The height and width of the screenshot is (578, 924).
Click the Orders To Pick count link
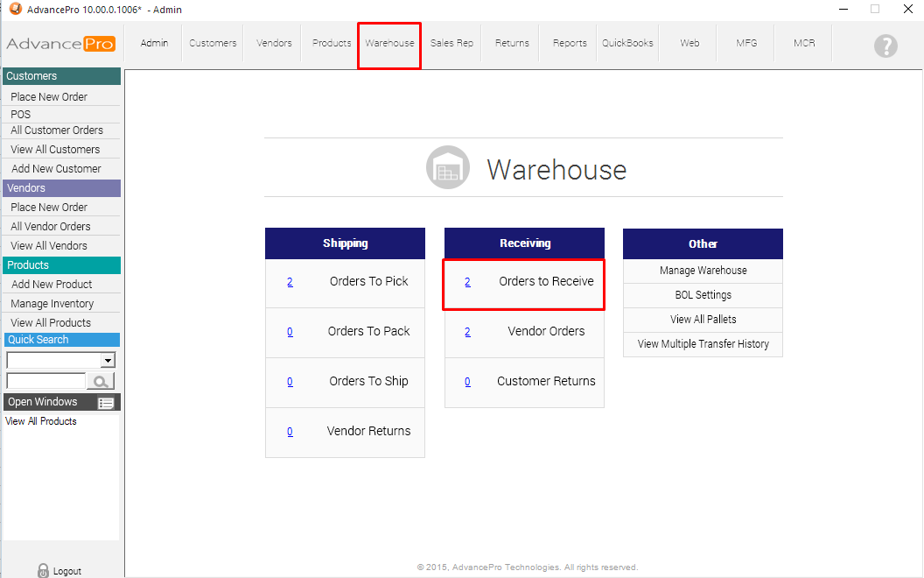(290, 282)
